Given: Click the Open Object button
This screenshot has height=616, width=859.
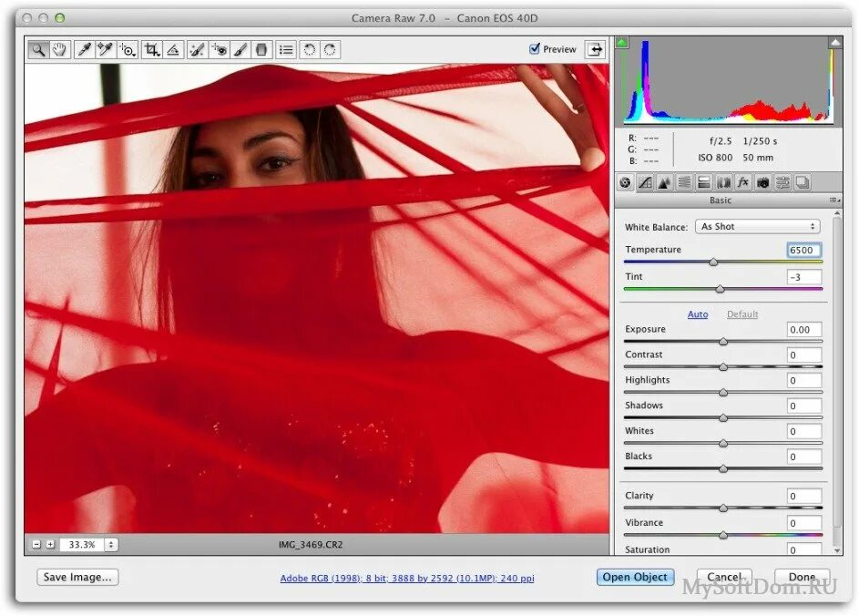Looking at the screenshot, I should coord(635,577).
